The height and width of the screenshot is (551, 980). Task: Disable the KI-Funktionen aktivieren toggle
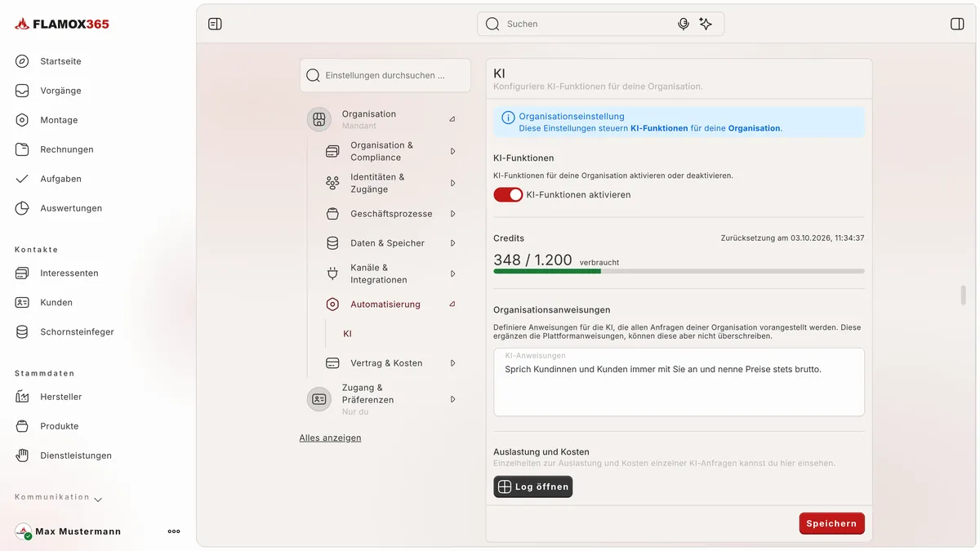point(508,194)
